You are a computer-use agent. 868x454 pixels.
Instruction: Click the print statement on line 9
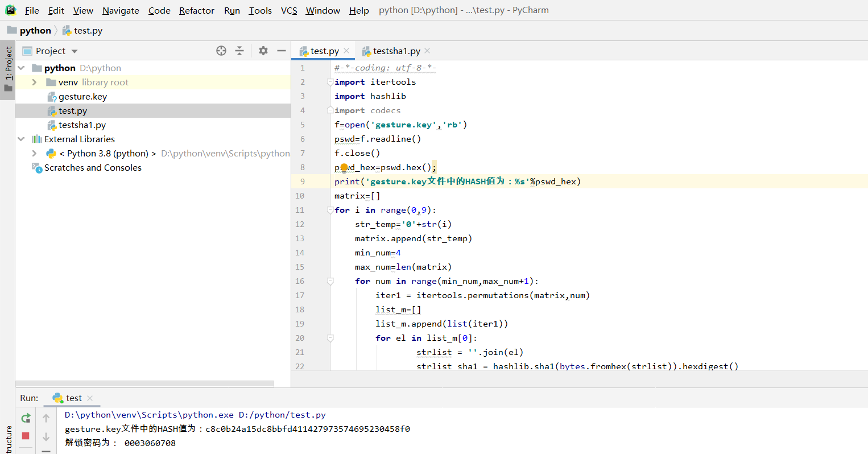click(457, 181)
